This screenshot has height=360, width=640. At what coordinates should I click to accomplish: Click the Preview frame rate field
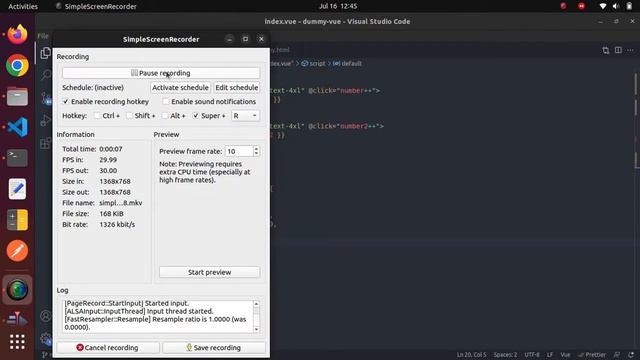pyautogui.click(x=239, y=151)
